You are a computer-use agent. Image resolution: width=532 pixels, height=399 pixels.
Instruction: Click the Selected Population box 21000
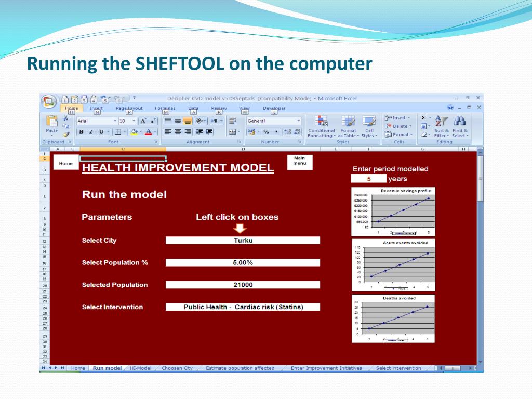(243, 285)
